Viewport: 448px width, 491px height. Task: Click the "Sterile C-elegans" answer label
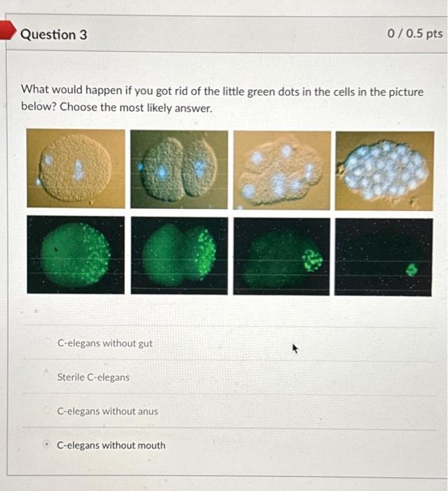(93, 377)
